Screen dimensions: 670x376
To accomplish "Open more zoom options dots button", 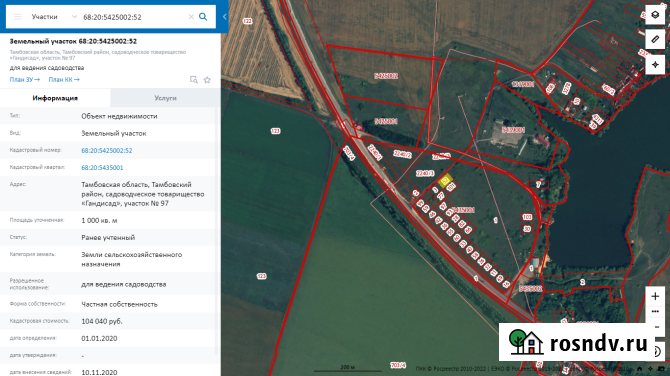I will pyautogui.click(x=655, y=311).
